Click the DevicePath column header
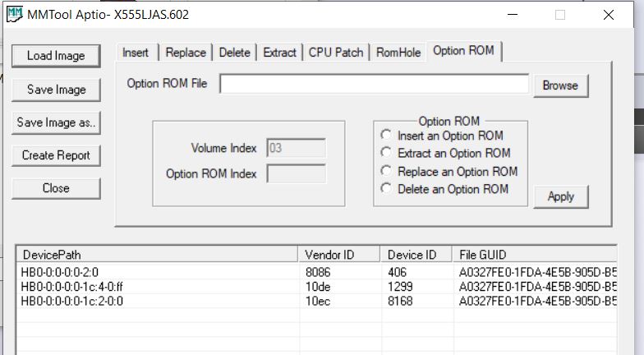 tap(156, 255)
